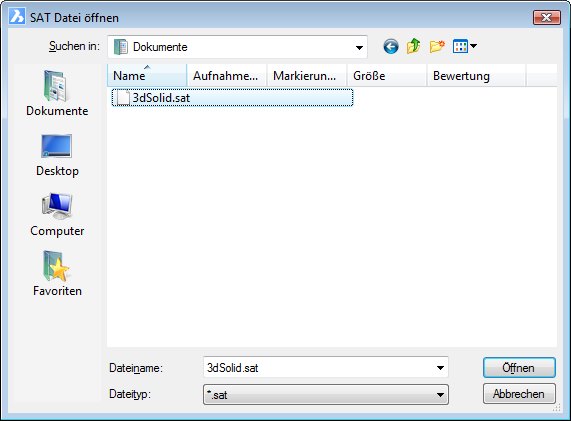Jump to Desktop in the places sidebar
571x421 pixels.
point(57,155)
